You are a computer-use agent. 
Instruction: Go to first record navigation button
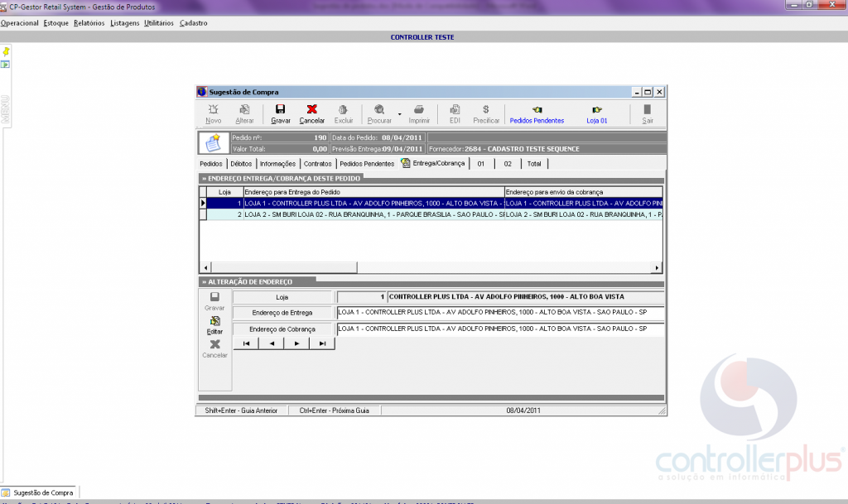point(246,343)
